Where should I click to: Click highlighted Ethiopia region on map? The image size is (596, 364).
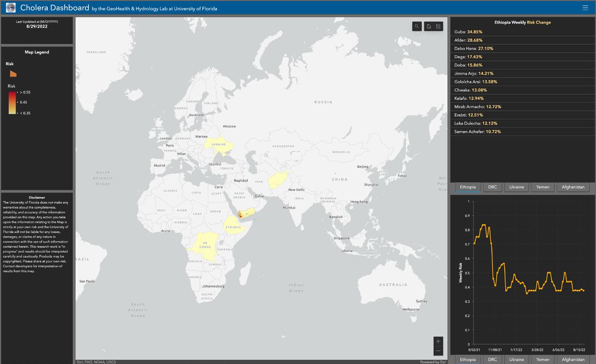click(234, 226)
